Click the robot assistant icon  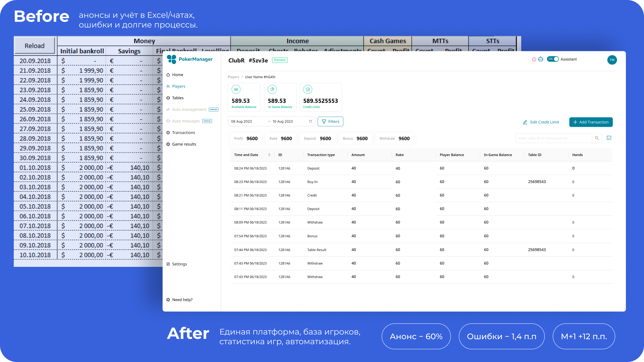click(540, 59)
